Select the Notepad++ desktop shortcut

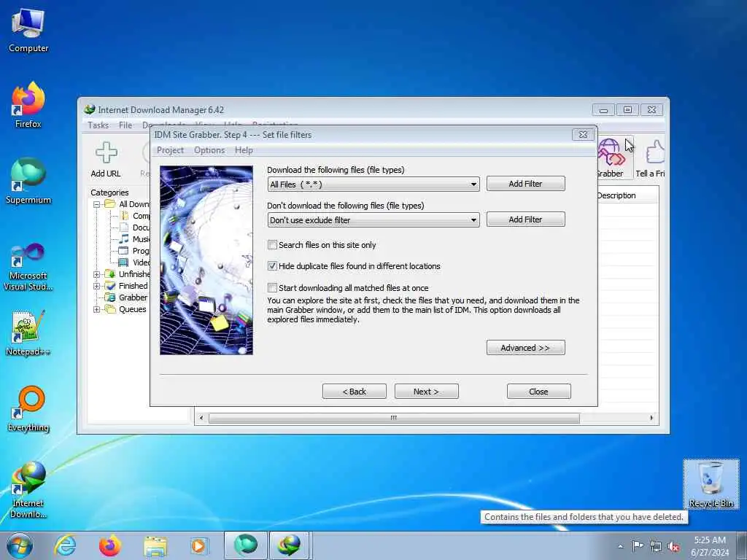click(x=28, y=333)
